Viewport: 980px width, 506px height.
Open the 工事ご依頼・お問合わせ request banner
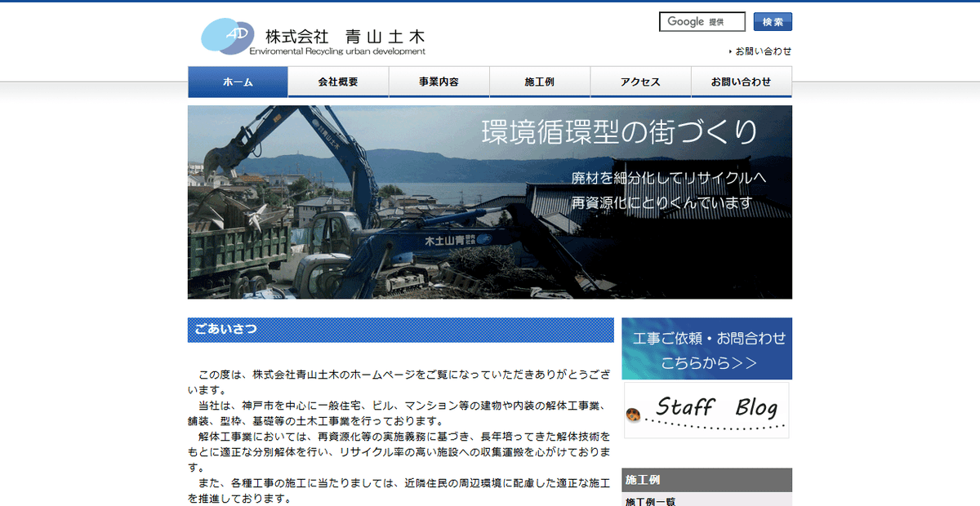click(x=707, y=348)
